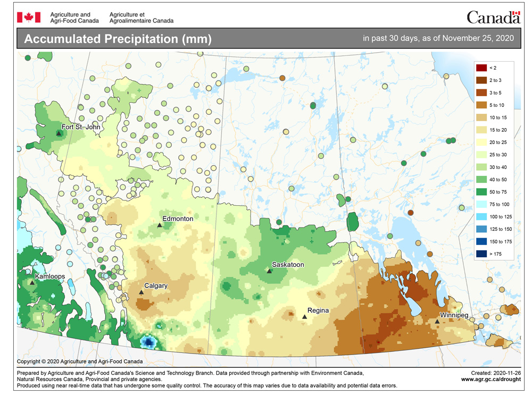Click the Agriculture and Agri-Food Canada header text

(74, 18)
